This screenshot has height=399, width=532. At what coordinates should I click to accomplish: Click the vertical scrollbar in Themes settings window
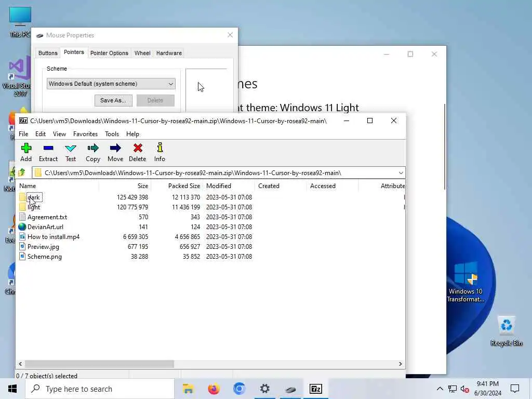pos(445,147)
